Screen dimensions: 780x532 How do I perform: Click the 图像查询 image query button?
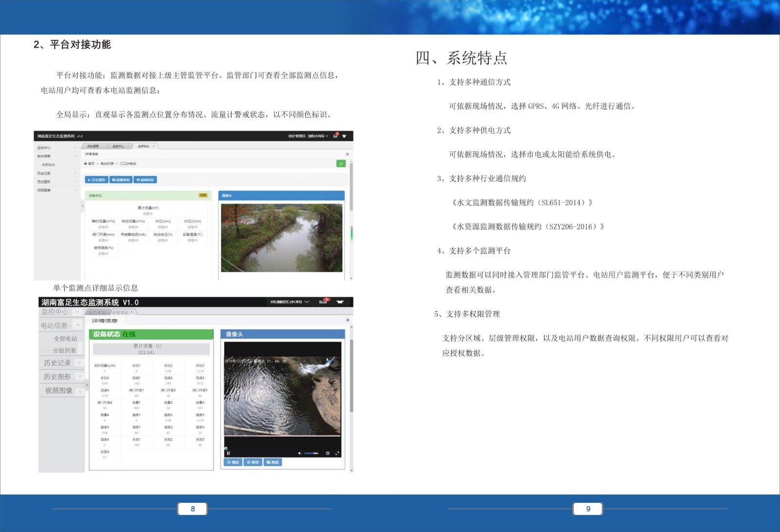[121, 180]
